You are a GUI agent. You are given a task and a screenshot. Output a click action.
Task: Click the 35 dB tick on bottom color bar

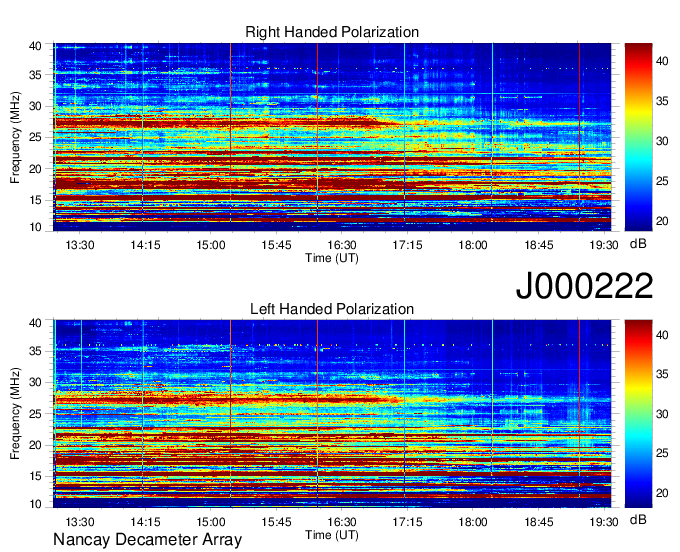tap(662, 374)
